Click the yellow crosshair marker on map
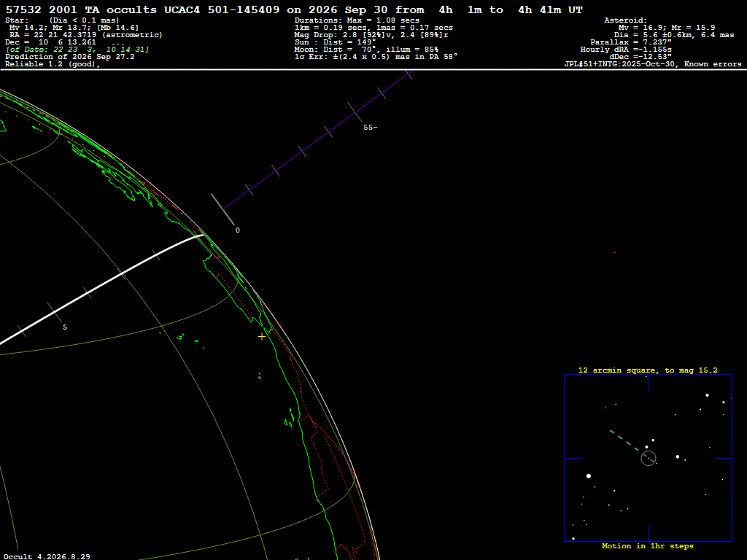 tap(262, 337)
